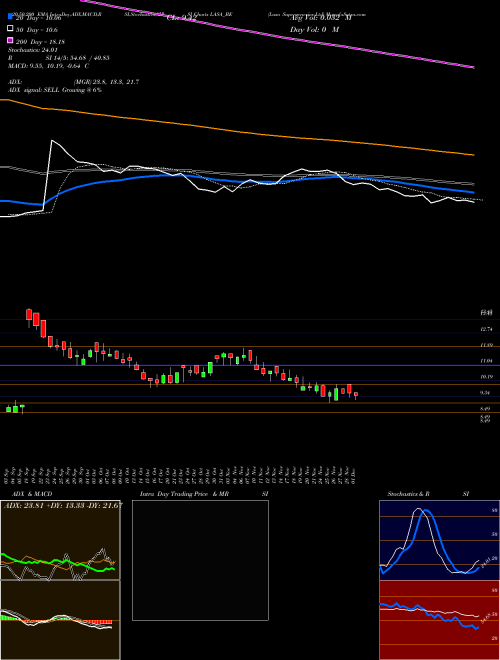Click the white 50 Day legend swatch
500x660 pixels.
(10, 29)
